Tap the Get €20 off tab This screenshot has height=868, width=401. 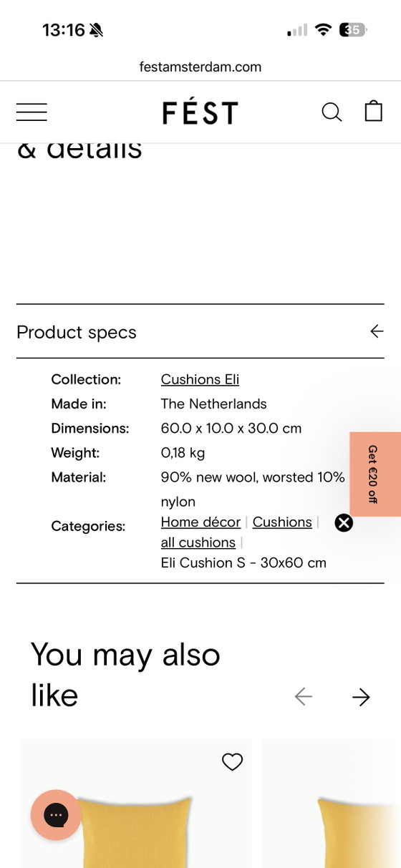(x=375, y=474)
